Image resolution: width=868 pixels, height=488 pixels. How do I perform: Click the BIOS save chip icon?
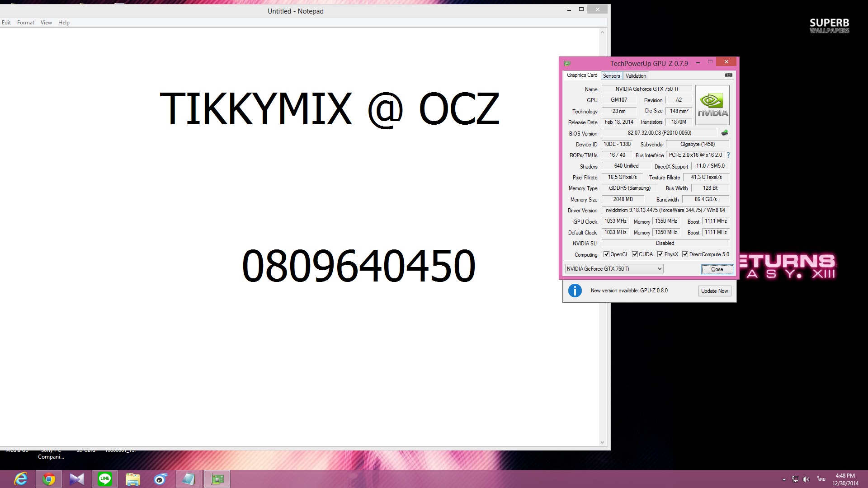pyautogui.click(x=725, y=133)
